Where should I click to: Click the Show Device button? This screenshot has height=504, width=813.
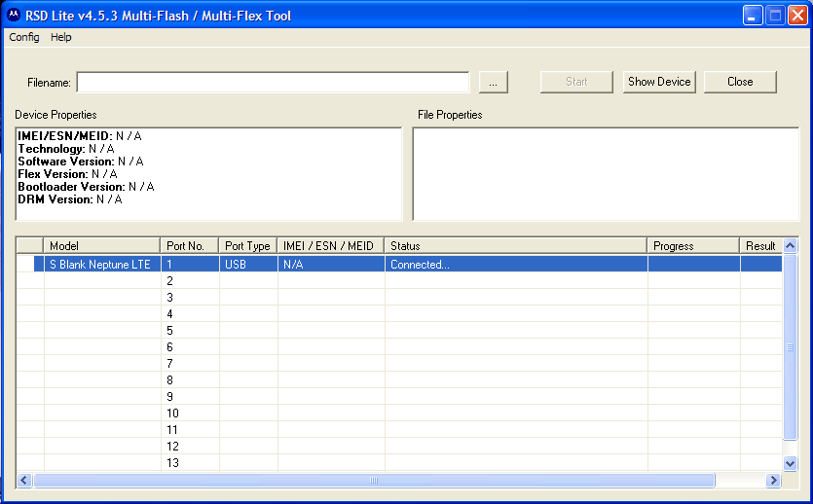[659, 82]
